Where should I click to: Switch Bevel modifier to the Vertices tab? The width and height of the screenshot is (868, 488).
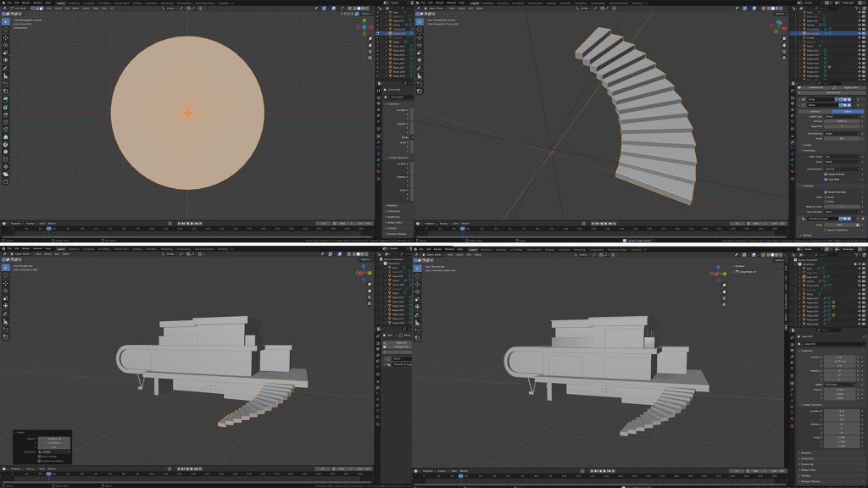[814, 111]
